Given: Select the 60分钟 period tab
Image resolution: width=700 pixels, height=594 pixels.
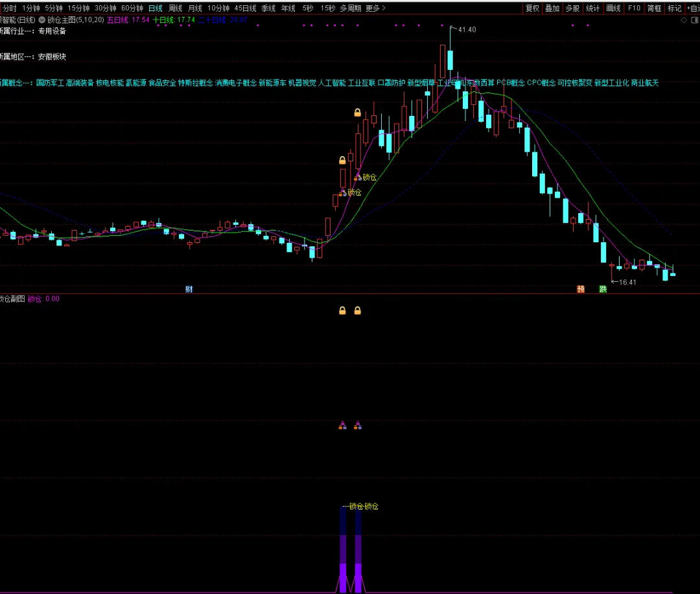Looking at the screenshot, I should [x=132, y=8].
